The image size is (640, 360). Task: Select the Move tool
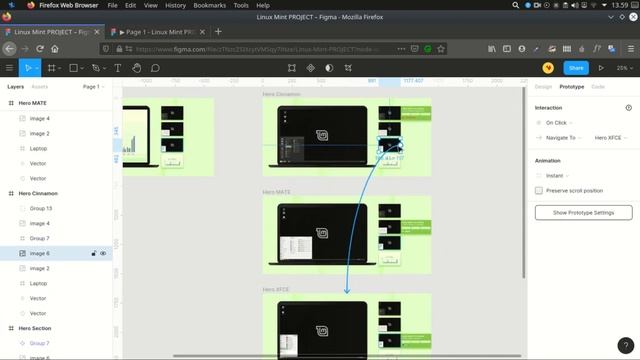pos(27,68)
